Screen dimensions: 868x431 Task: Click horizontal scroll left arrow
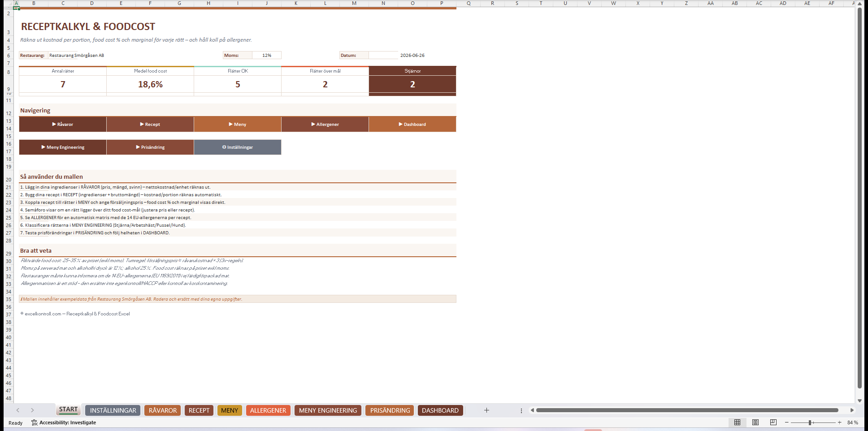coord(532,410)
